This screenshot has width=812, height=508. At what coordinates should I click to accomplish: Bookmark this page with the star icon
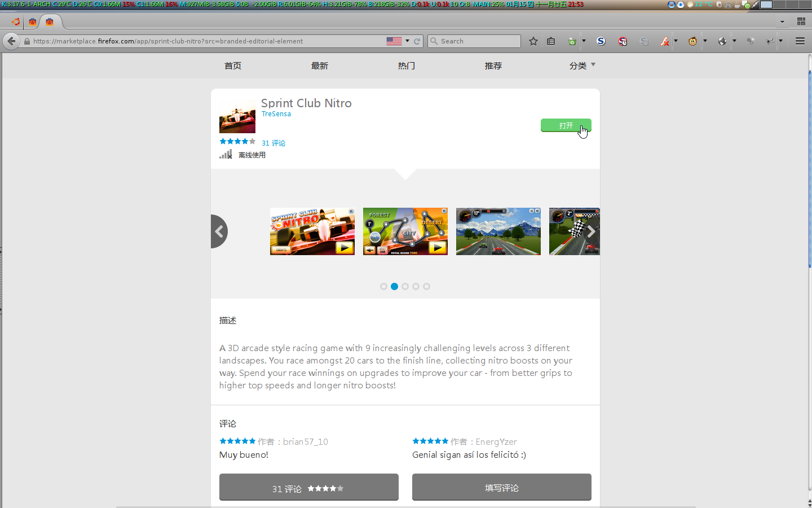[x=533, y=41]
